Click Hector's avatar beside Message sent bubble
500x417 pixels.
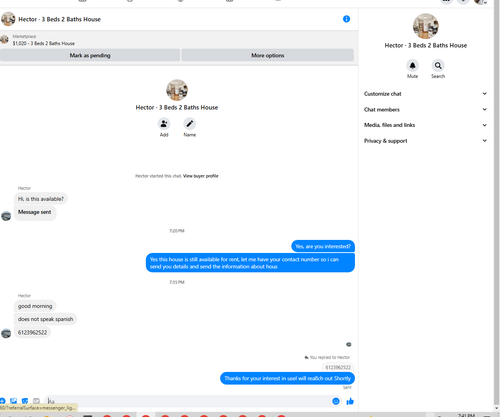tap(6, 216)
